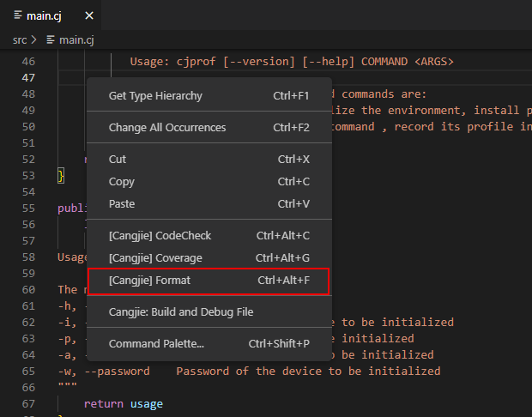Open the src folder breadcrumb
Screen dimensions: 532x417
pyautogui.click(x=19, y=39)
